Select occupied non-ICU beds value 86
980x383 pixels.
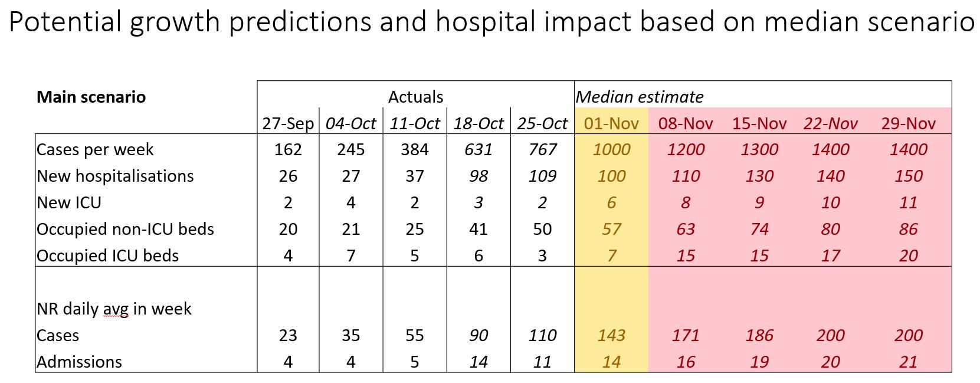[908, 229]
